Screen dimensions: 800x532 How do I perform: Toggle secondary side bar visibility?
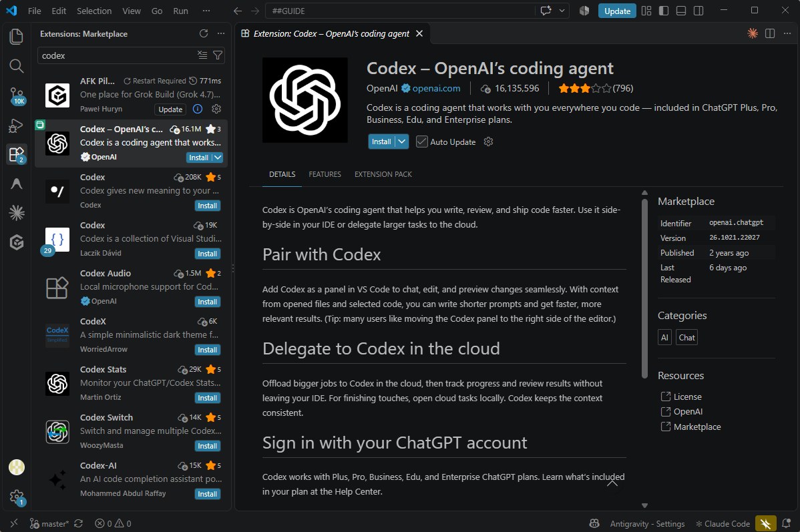click(x=698, y=11)
